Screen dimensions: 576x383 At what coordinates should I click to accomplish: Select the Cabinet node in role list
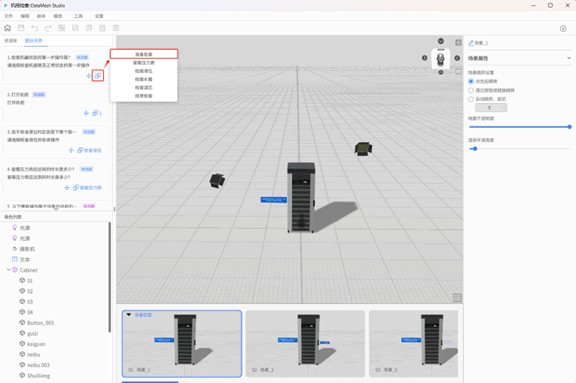(28, 270)
